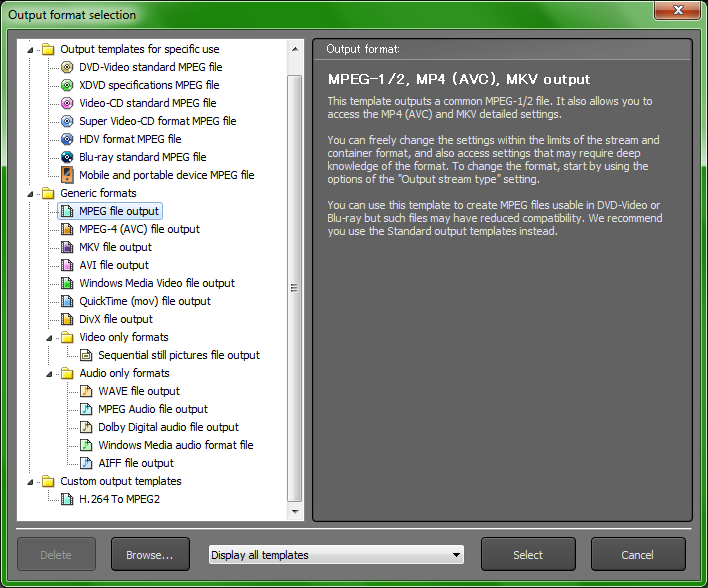Select 'WAVE file output' row

[139, 391]
